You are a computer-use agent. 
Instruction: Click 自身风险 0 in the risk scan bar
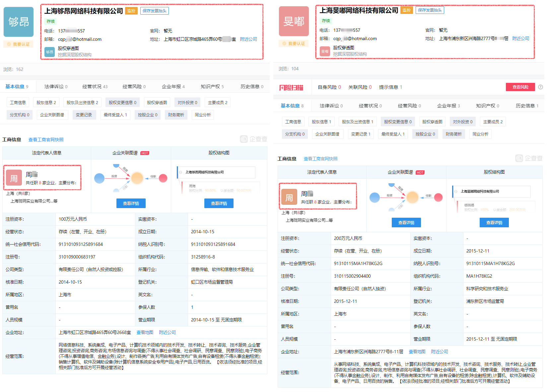coord(329,87)
